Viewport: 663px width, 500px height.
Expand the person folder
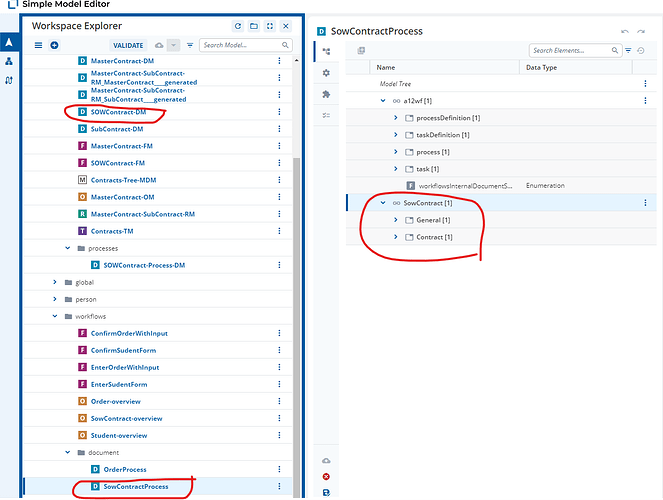(55, 299)
